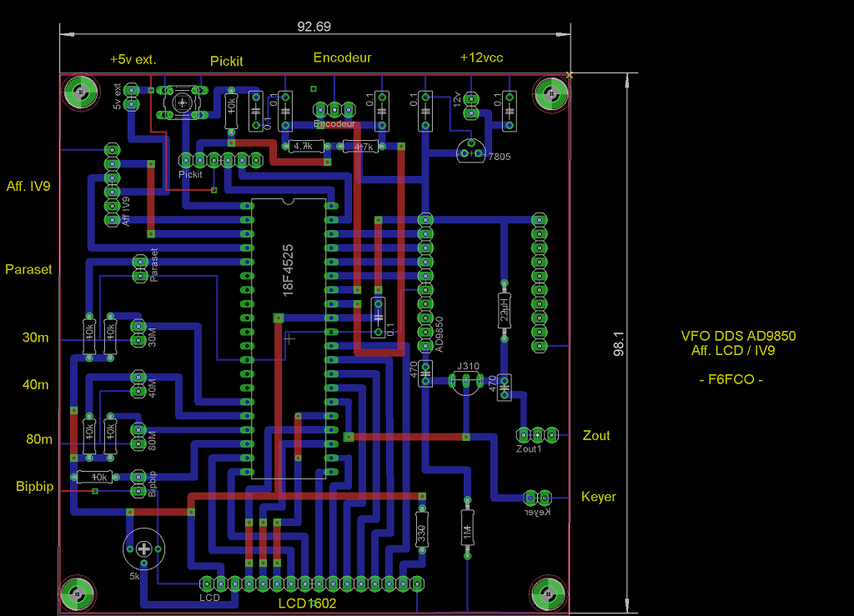Click the white "Aff IV9" header label on board
This screenshot has height=616, width=854.
point(126,211)
